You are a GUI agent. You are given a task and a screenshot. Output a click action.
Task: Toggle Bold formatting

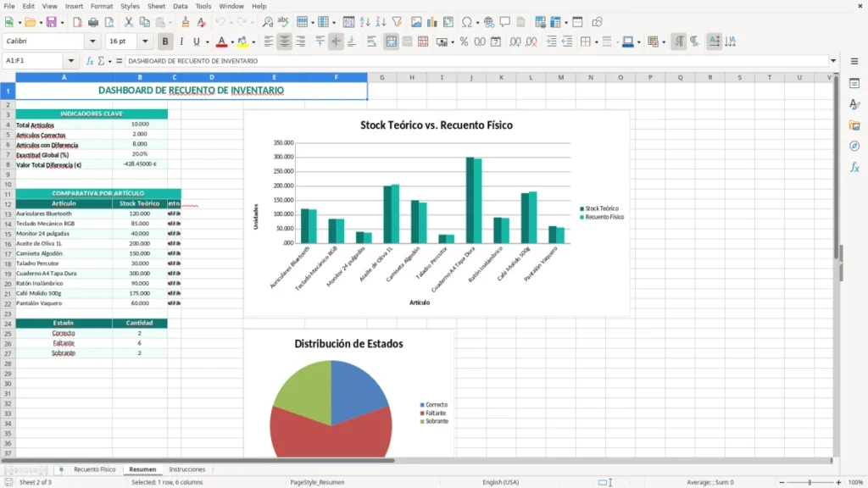pos(165,42)
